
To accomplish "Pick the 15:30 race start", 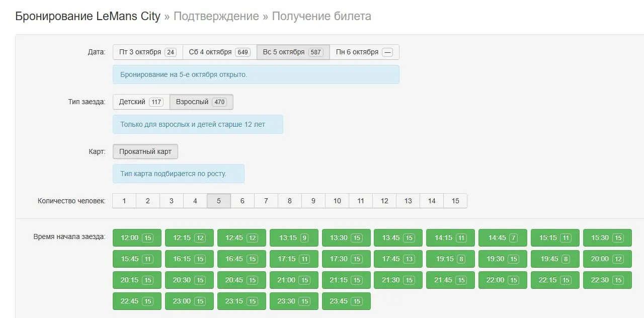I will tap(607, 238).
